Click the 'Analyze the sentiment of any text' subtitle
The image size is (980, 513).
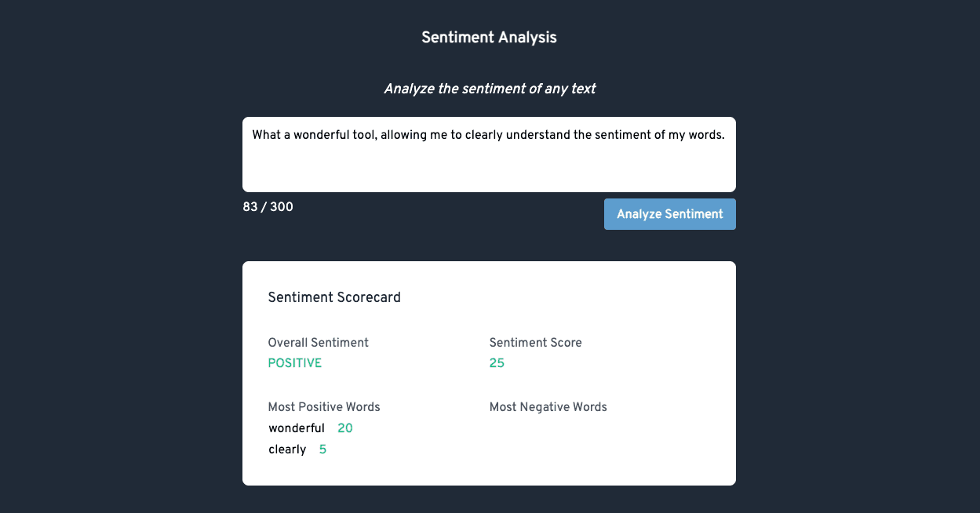489,89
